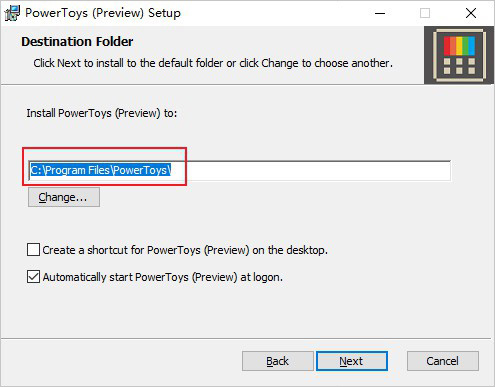Screen dimensions: 495x387
Task: Click inside the highlighted install path text
Action: pos(101,170)
